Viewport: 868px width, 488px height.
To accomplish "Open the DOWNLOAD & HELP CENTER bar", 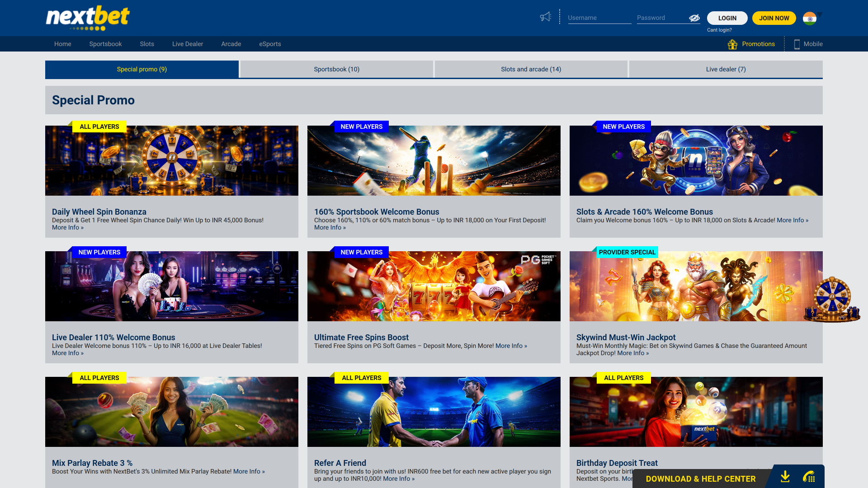I will click(701, 479).
